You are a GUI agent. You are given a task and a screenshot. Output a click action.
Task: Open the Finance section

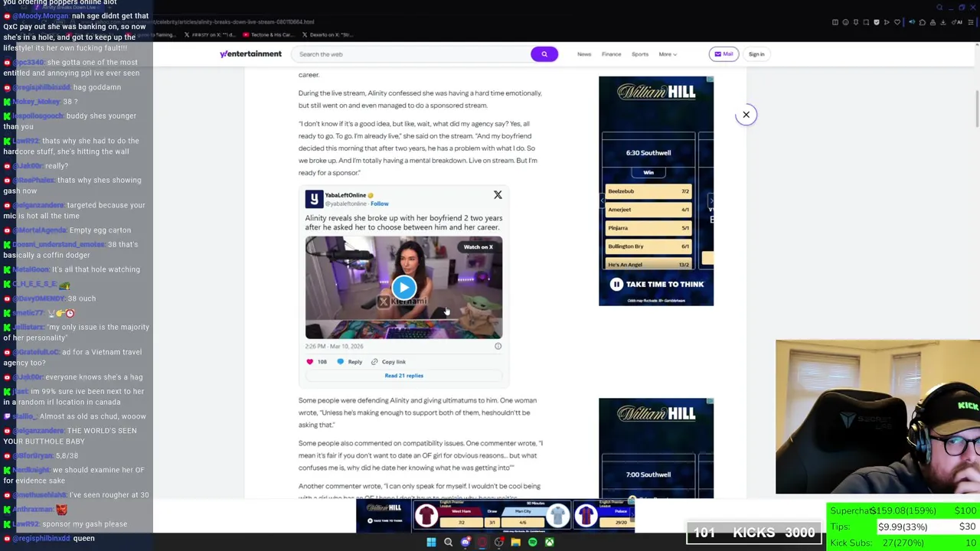pos(611,54)
